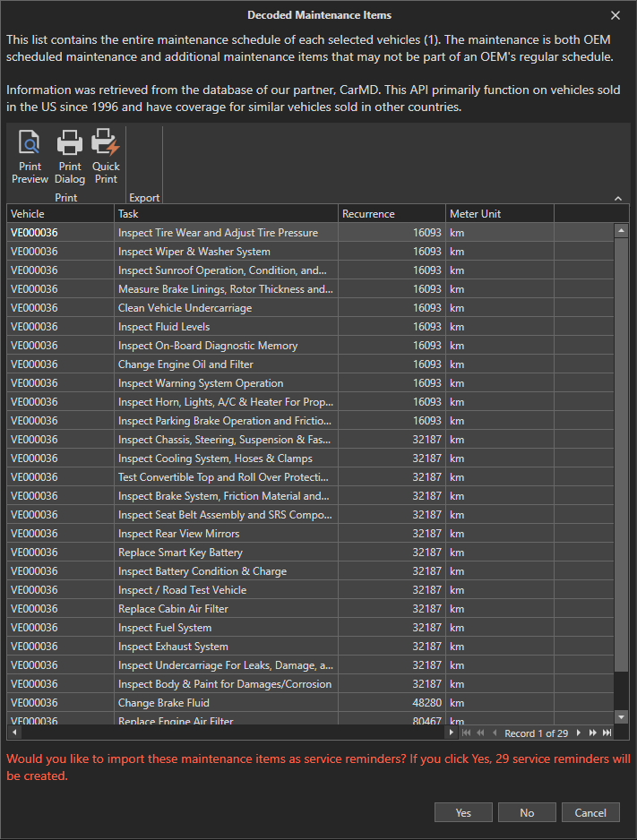Viewport: 637px width, 840px height.
Task: Click the vertical scrollbar up arrow
Action: [621, 232]
